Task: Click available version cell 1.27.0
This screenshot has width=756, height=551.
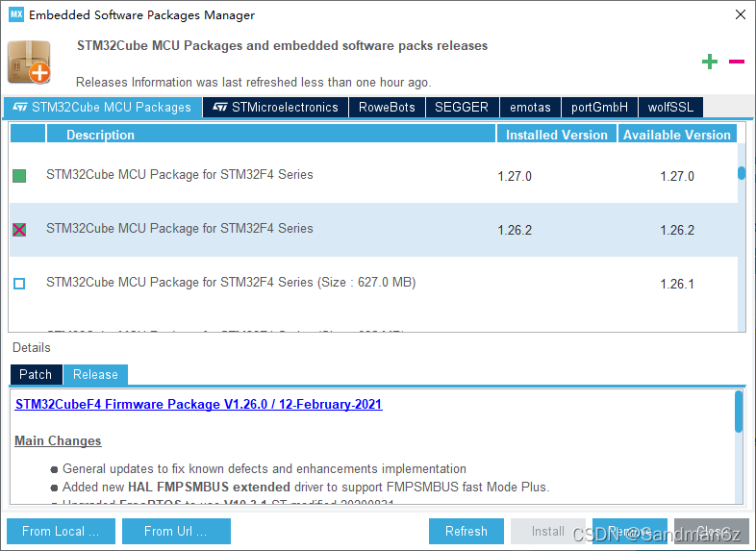Action: coord(677,176)
